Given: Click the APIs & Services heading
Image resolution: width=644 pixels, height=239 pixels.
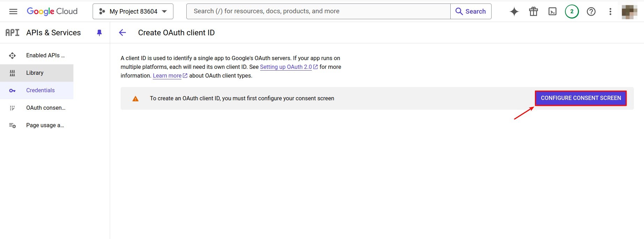Looking at the screenshot, I should click(53, 32).
